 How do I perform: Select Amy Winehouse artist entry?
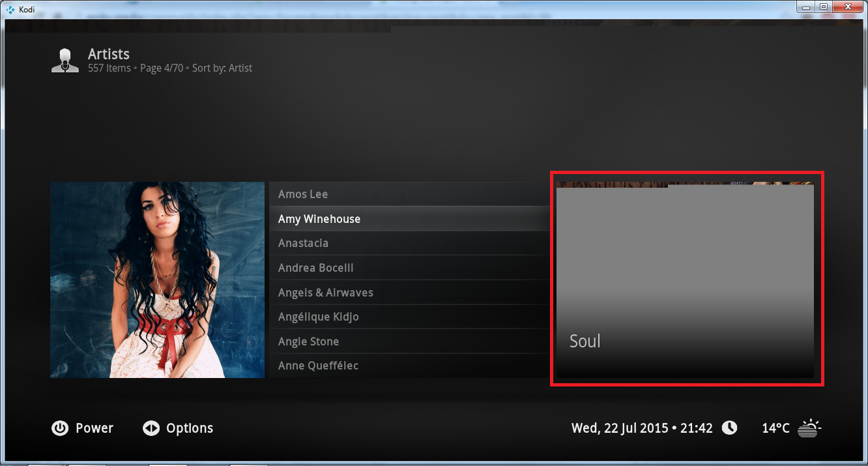pos(409,219)
